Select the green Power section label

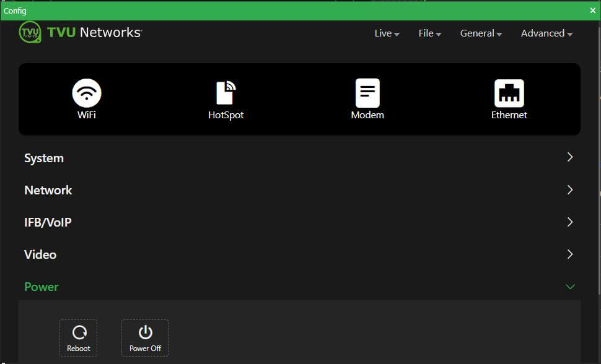click(x=42, y=287)
